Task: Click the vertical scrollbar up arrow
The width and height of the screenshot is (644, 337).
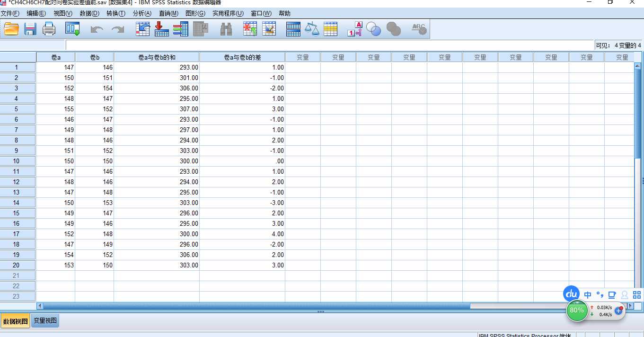Action: tap(637, 66)
